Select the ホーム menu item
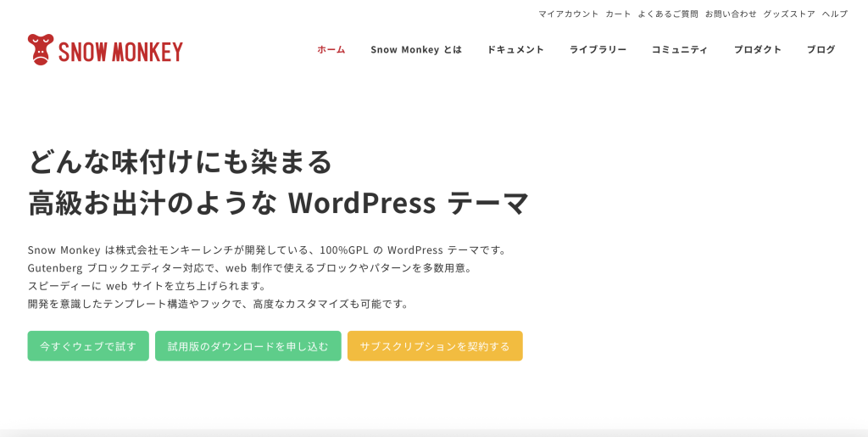 (331, 49)
